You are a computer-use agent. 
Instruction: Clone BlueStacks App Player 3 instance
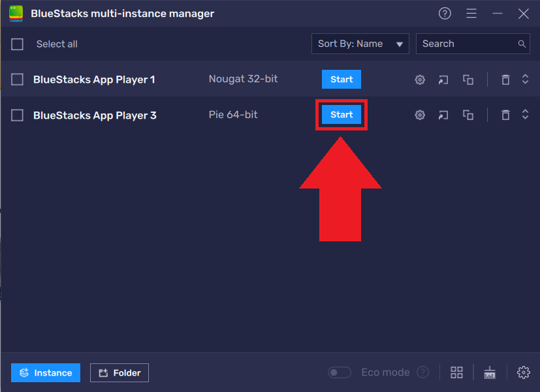[468, 114]
